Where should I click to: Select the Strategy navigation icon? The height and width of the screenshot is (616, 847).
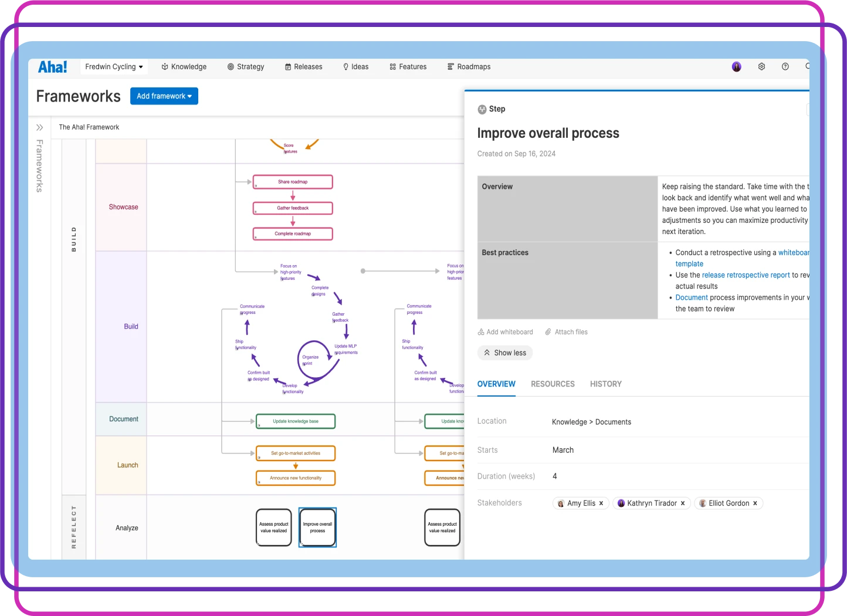pos(230,66)
